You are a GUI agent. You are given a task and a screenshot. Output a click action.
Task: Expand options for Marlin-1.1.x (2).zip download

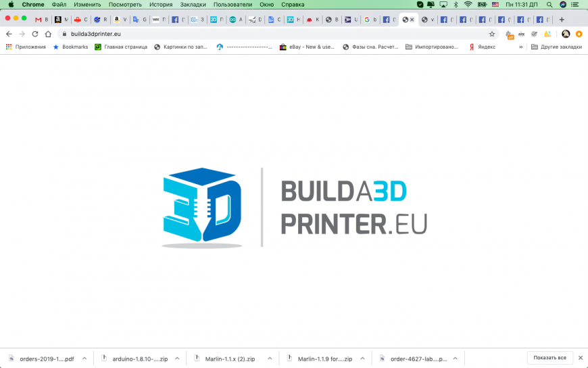click(x=270, y=359)
